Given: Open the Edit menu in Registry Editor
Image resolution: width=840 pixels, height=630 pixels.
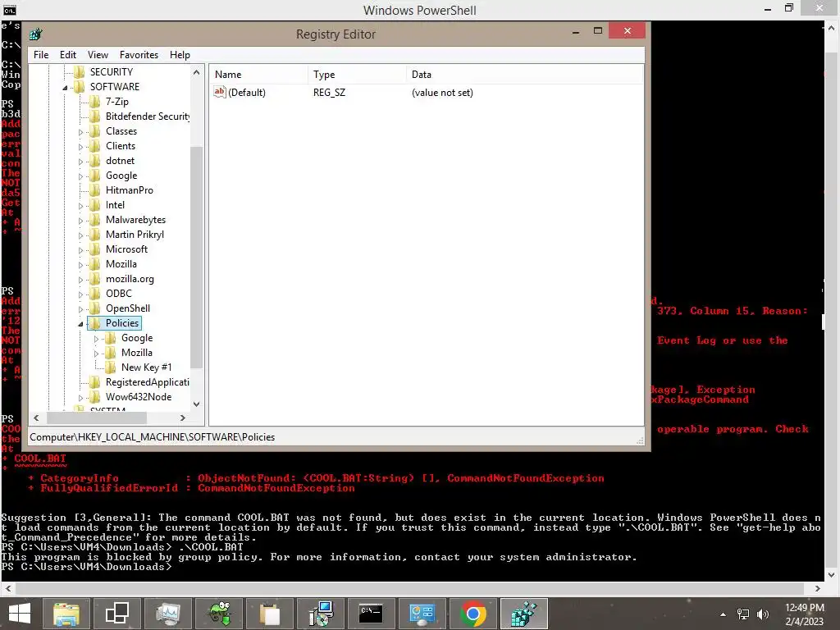Looking at the screenshot, I should (67, 55).
